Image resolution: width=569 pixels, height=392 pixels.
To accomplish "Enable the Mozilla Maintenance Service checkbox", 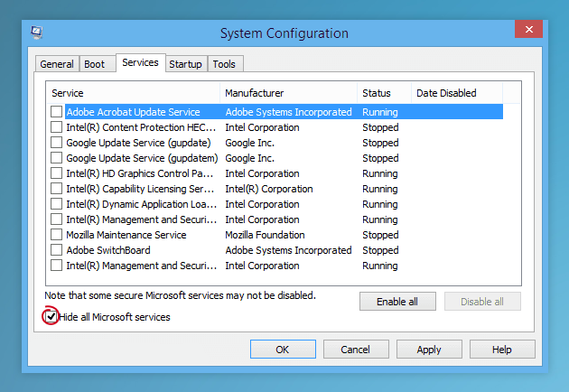I will [56, 235].
